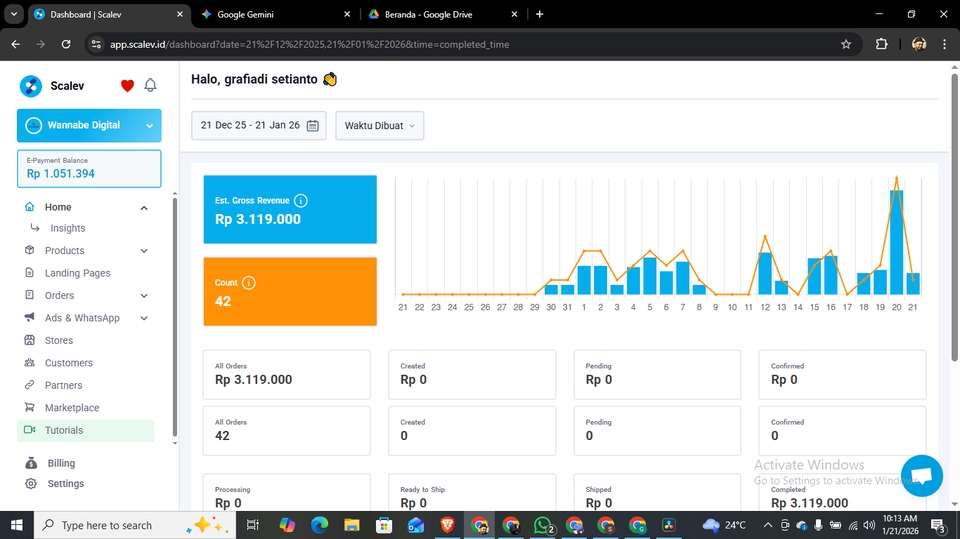
Task: Open the Wannabe Digital business dropdown
Action: point(89,125)
